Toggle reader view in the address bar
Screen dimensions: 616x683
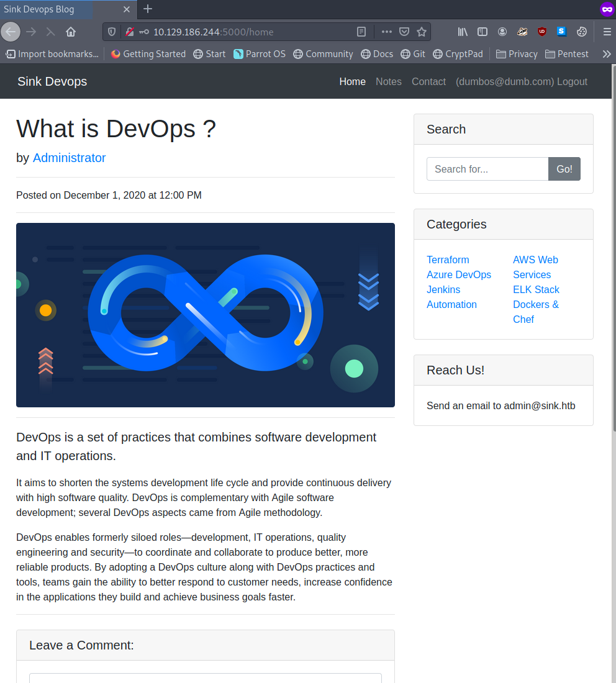[361, 32]
